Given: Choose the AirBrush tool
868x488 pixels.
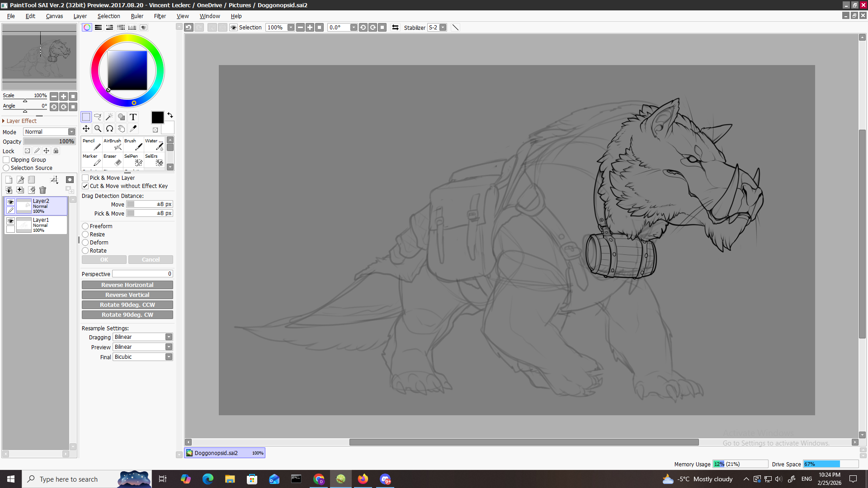Looking at the screenshot, I should pos(113,144).
